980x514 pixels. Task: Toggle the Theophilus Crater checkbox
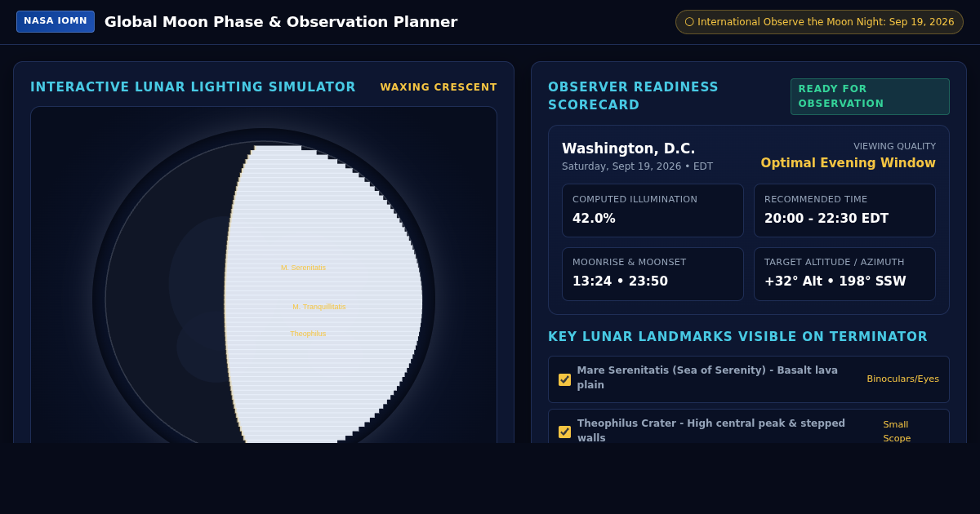(564, 432)
